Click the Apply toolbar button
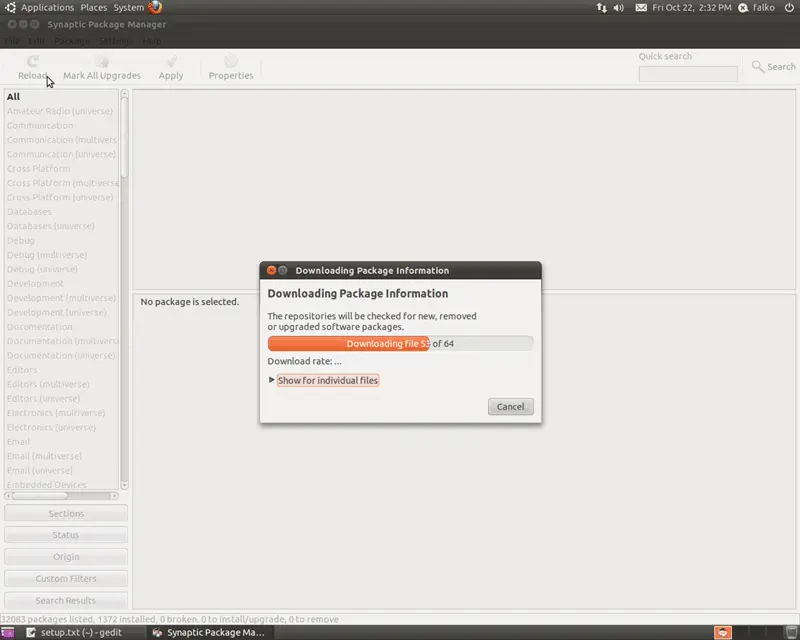This screenshot has height=640, width=800. [x=171, y=68]
